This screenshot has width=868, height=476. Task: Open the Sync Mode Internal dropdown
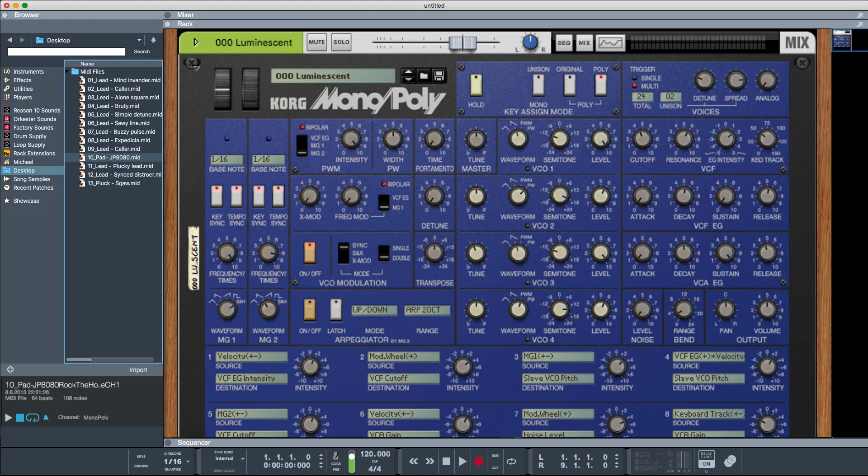[243, 459]
